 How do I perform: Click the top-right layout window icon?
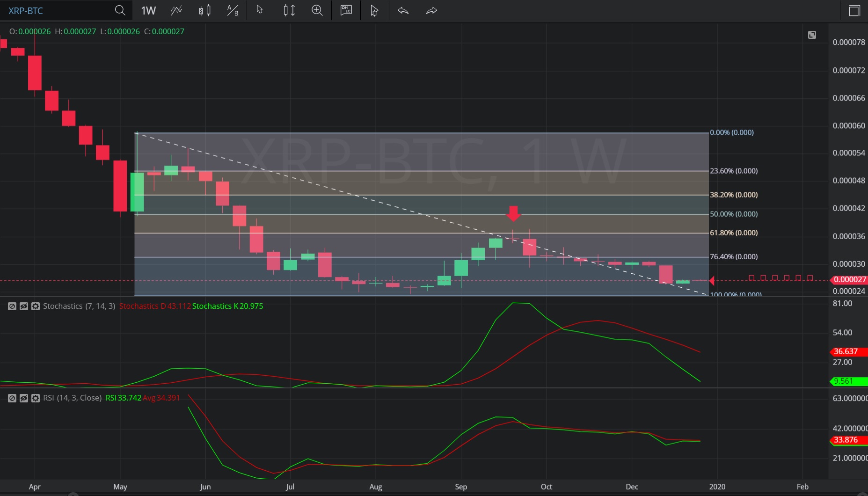coord(854,10)
